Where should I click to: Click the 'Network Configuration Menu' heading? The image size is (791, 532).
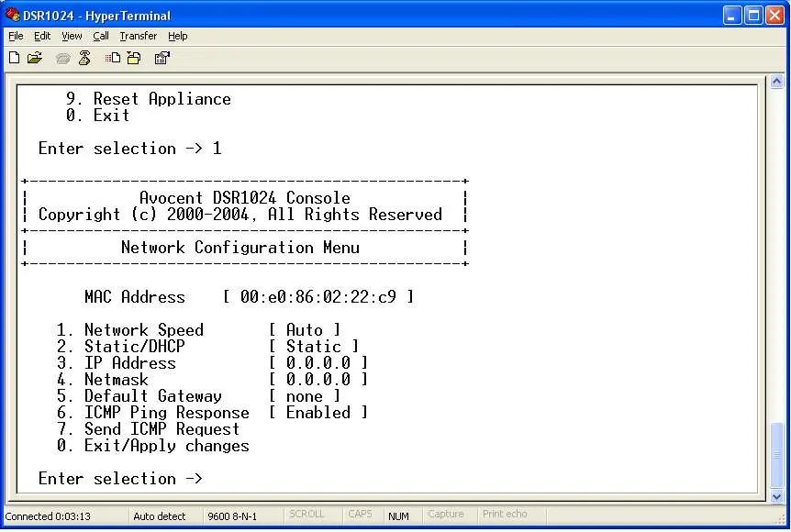click(240, 247)
